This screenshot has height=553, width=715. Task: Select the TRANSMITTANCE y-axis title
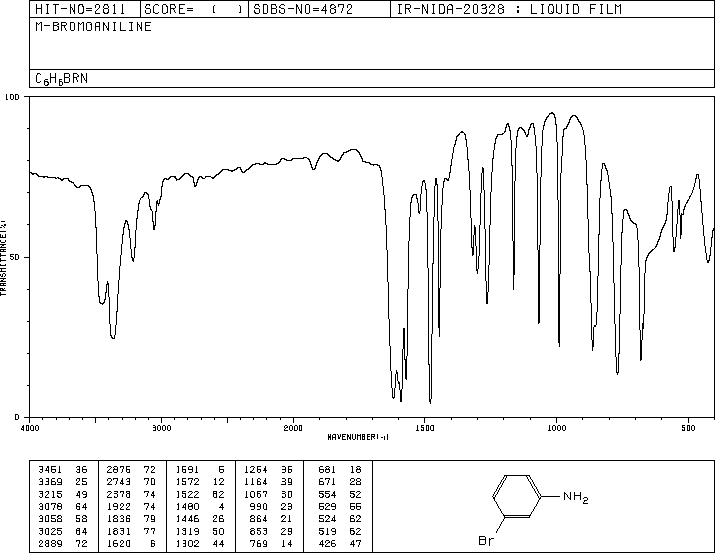4,258
